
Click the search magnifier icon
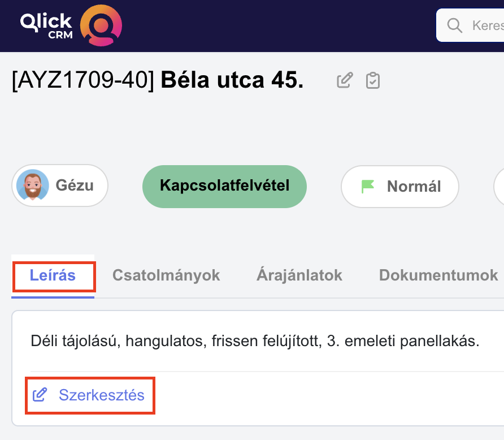(x=454, y=25)
